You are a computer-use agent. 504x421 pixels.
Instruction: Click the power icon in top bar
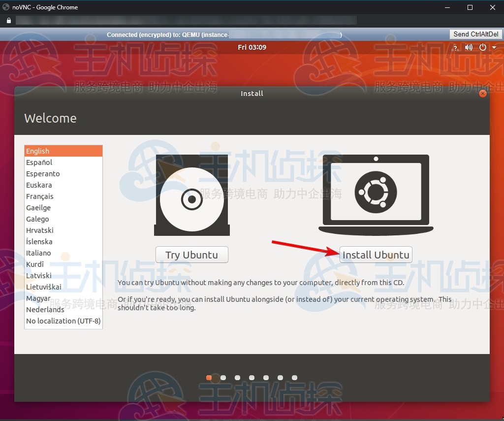point(483,47)
